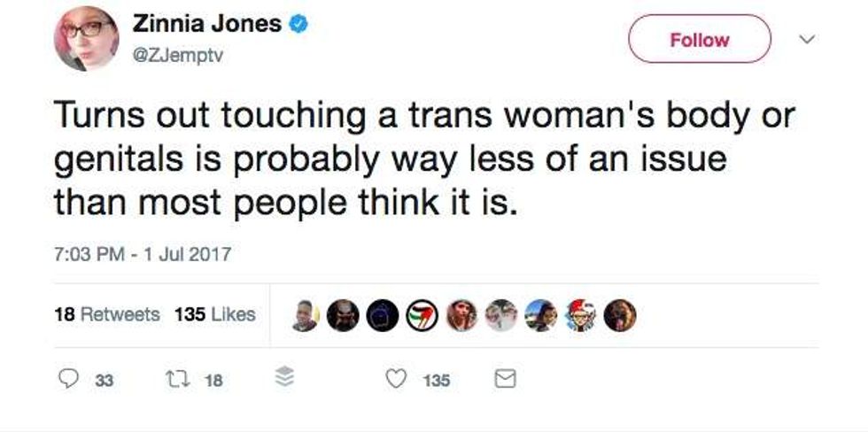Open the first liker avatar in row

[x=305, y=315]
